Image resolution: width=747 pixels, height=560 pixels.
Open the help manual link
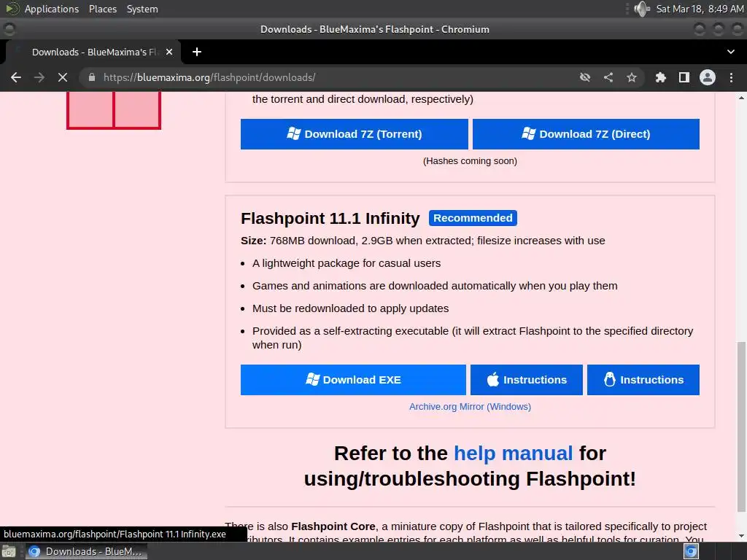coord(513,453)
